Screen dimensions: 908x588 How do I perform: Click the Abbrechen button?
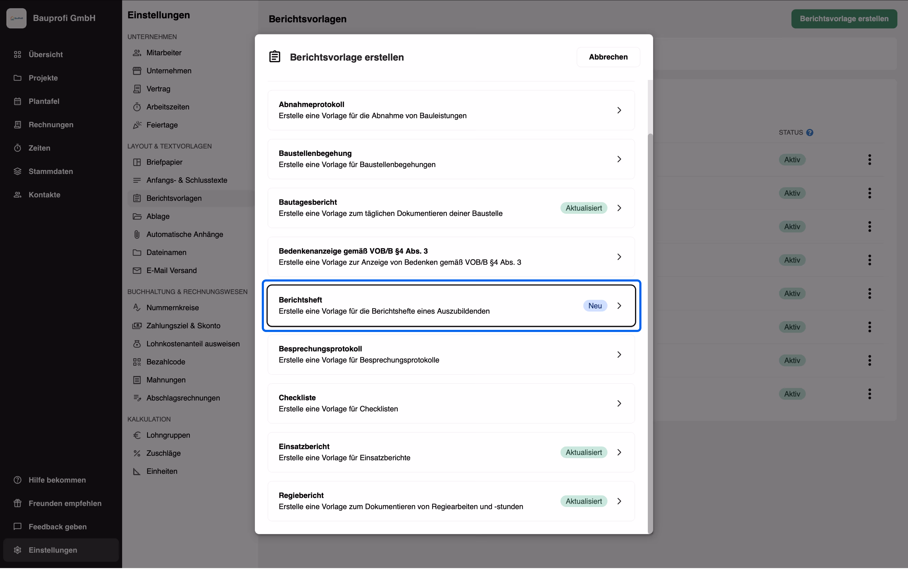point(608,57)
